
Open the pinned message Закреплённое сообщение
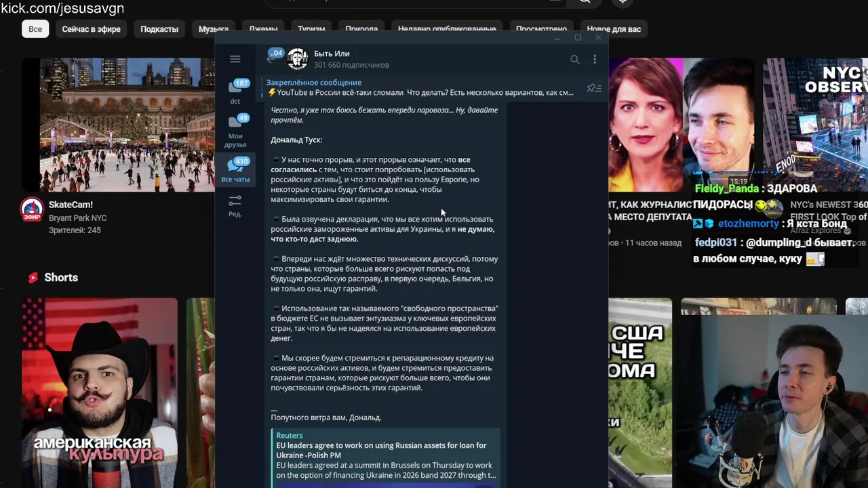click(420, 87)
